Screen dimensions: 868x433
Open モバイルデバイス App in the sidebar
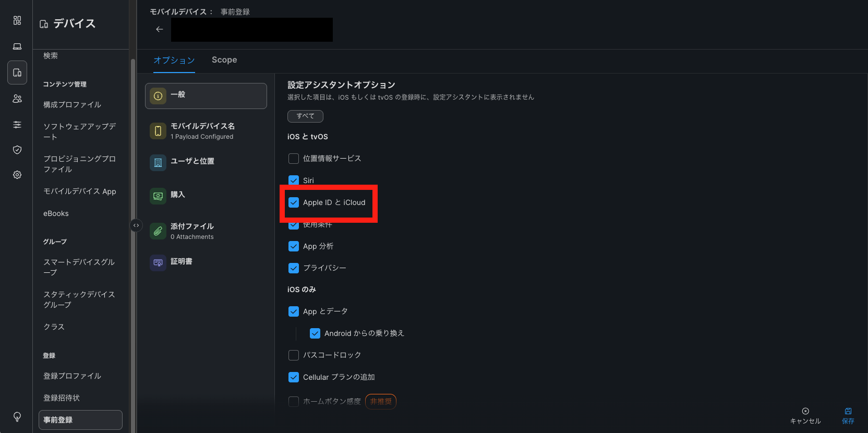pos(80,191)
